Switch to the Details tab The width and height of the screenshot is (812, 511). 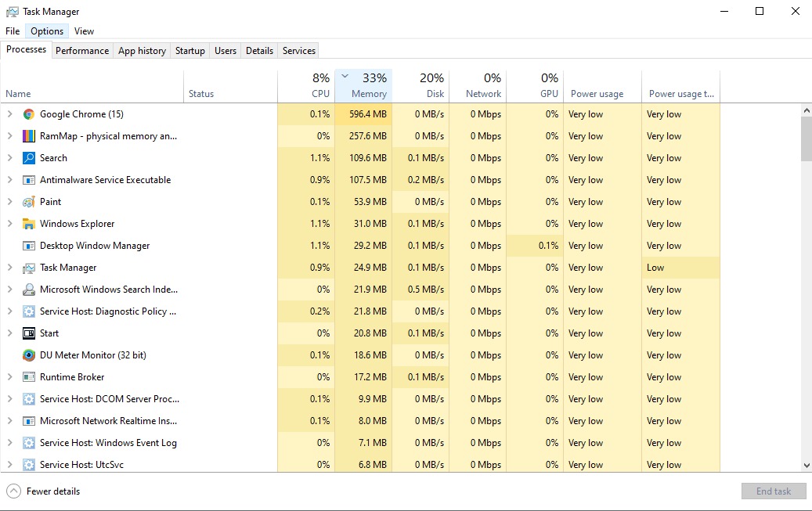tap(259, 51)
